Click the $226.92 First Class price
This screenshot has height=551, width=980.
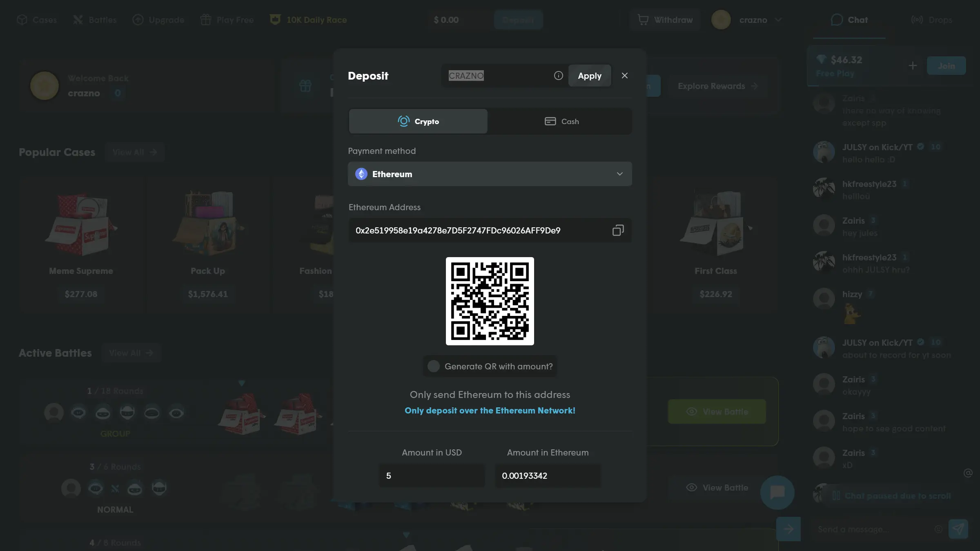715,294
